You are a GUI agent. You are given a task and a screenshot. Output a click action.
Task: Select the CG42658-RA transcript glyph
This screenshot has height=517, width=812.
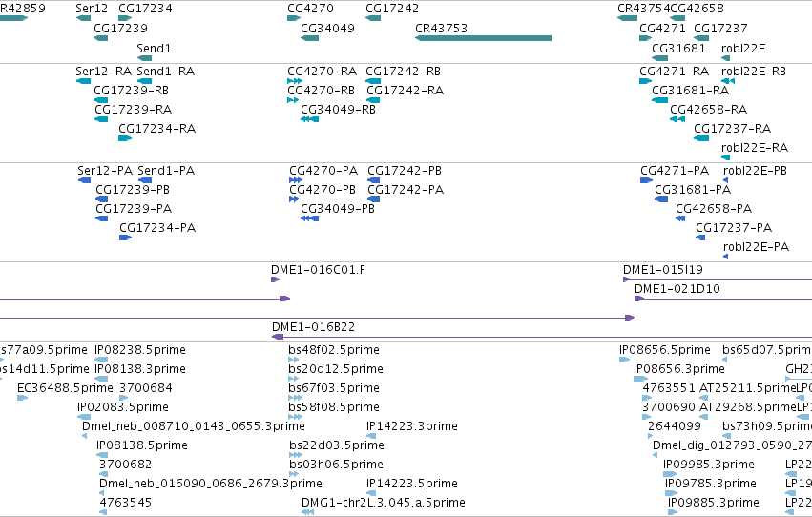tap(677, 119)
